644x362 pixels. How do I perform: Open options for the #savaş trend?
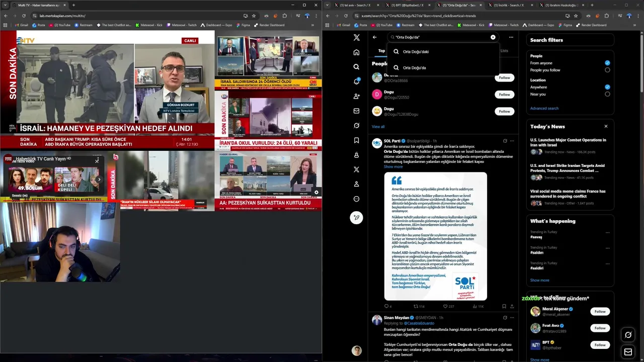pos(607,233)
